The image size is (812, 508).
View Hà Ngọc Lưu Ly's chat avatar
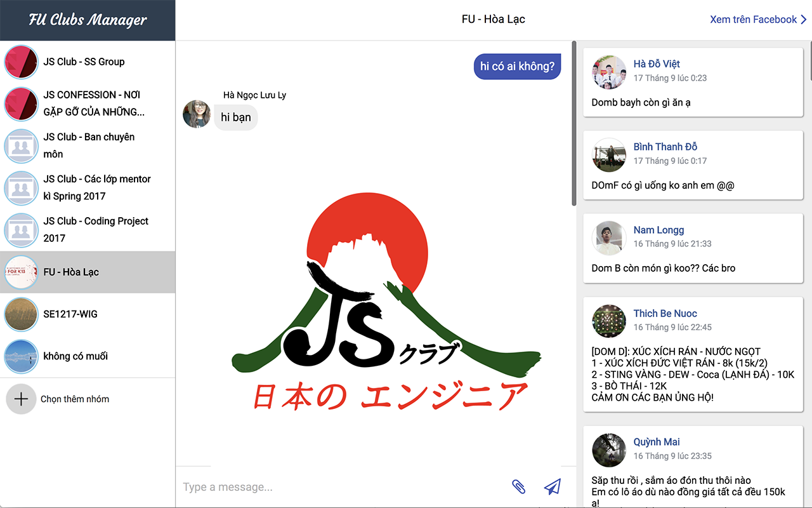[x=197, y=114]
